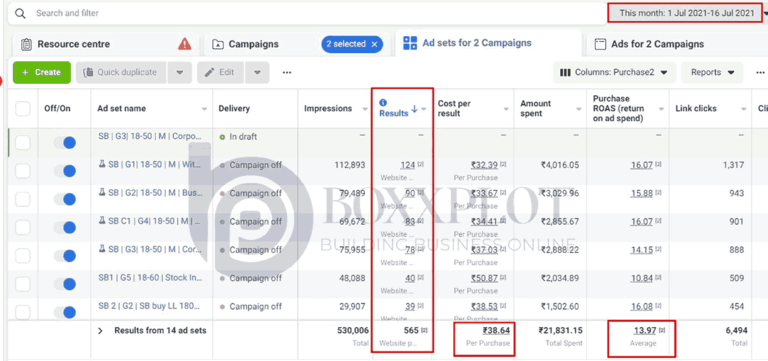768x361 pixels.
Task: Click the search magnifier icon
Action: (x=20, y=13)
